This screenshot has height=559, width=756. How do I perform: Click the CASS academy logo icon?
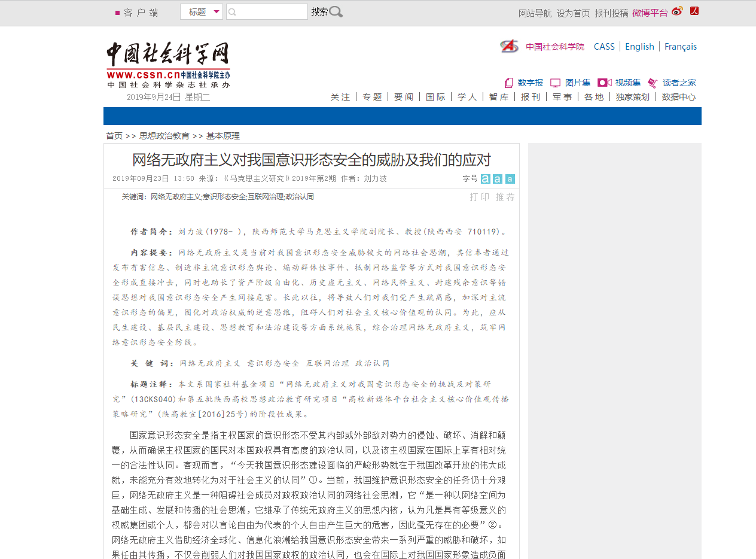509,46
